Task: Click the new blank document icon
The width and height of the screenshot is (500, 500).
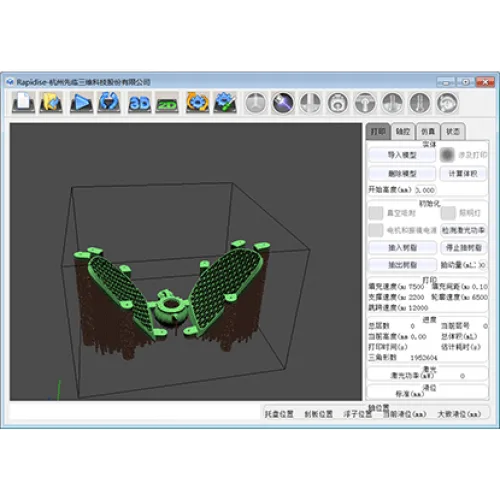Action: [23, 102]
